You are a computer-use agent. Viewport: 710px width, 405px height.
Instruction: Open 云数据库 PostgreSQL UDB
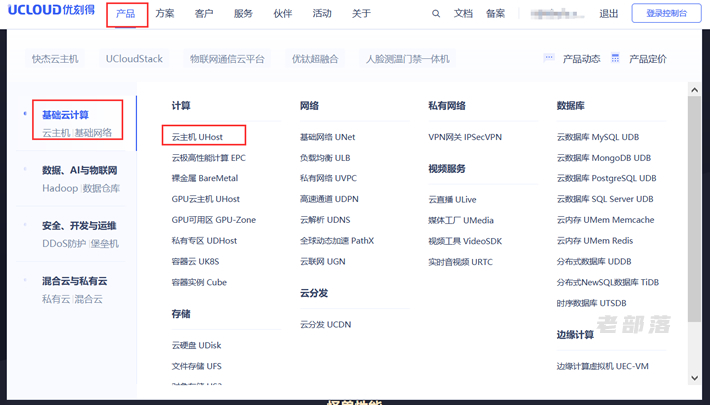coord(606,178)
